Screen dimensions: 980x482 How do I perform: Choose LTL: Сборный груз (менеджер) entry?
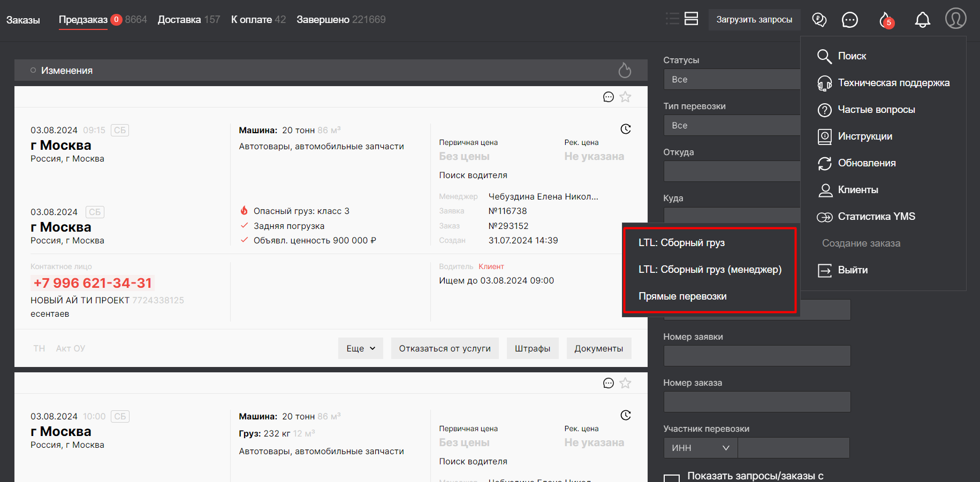click(710, 270)
